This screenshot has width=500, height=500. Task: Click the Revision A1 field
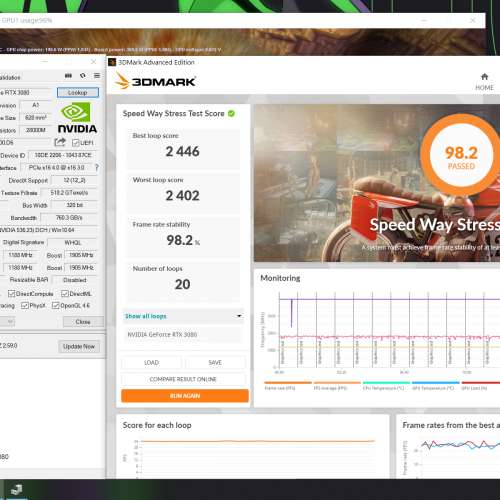pyautogui.click(x=36, y=105)
